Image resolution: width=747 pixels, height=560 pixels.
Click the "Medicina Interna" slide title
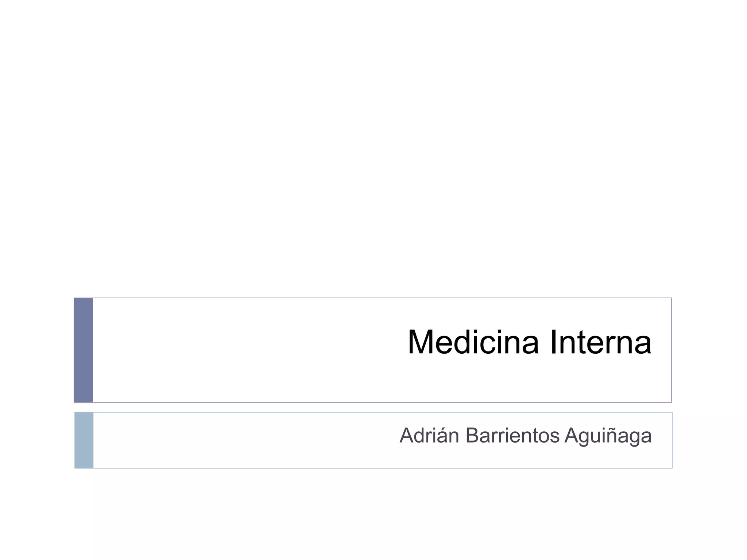point(529,342)
